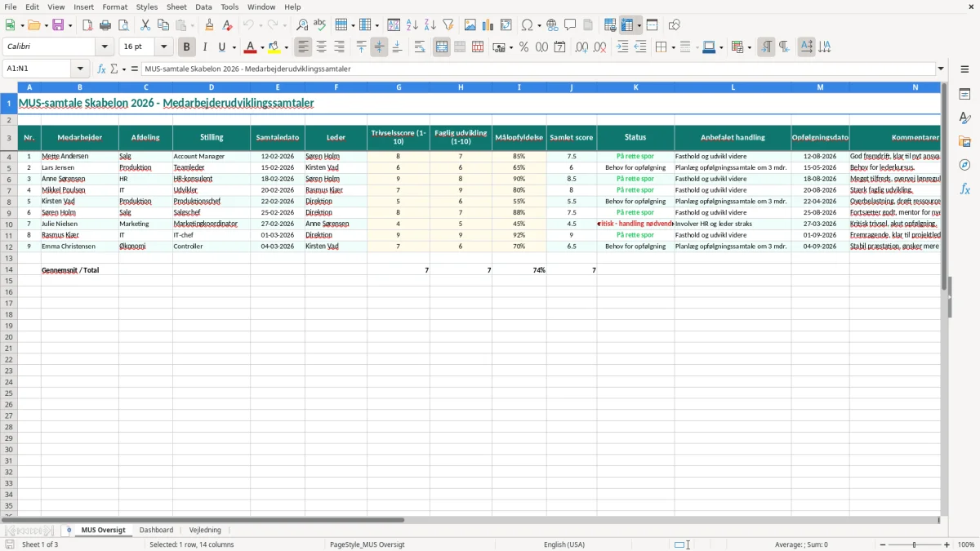Open the Select Function sigma dropdown
Image resolution: width=980 pixels, height=551 pixels.
click(x=123, y=69)
